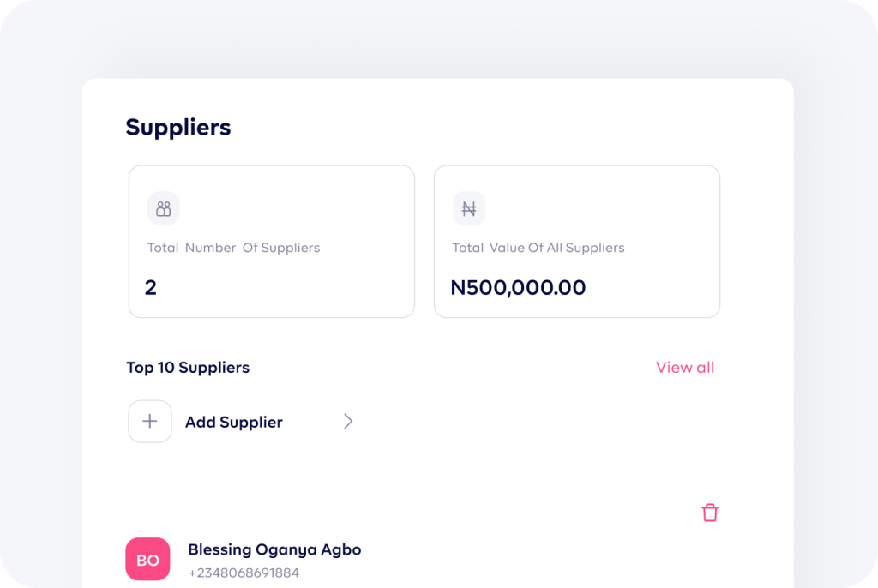Click the Add Supplier label
The height and width of the screenshot is (588, 878).
(x=233, y=422)
